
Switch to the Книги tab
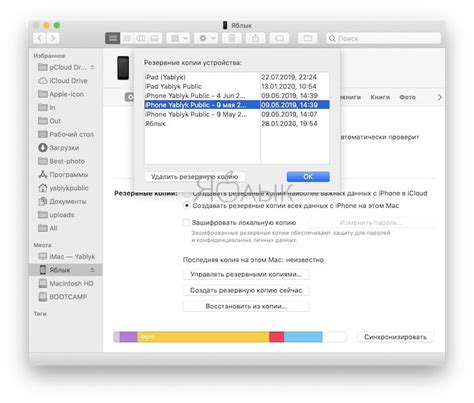point(380,97)
